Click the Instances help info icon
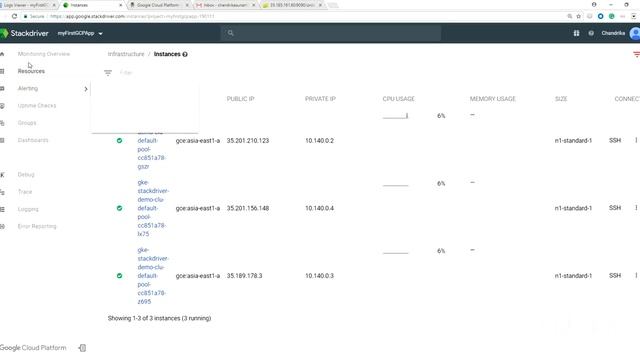 tap(185, 54)
